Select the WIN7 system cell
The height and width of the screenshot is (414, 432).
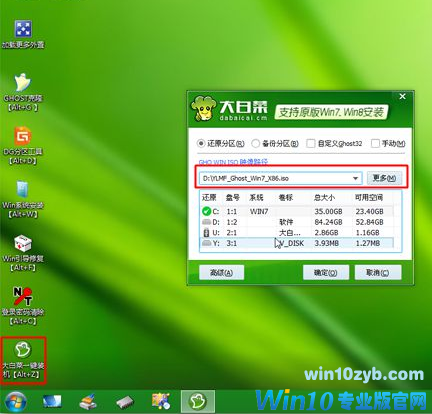(259, 211)
